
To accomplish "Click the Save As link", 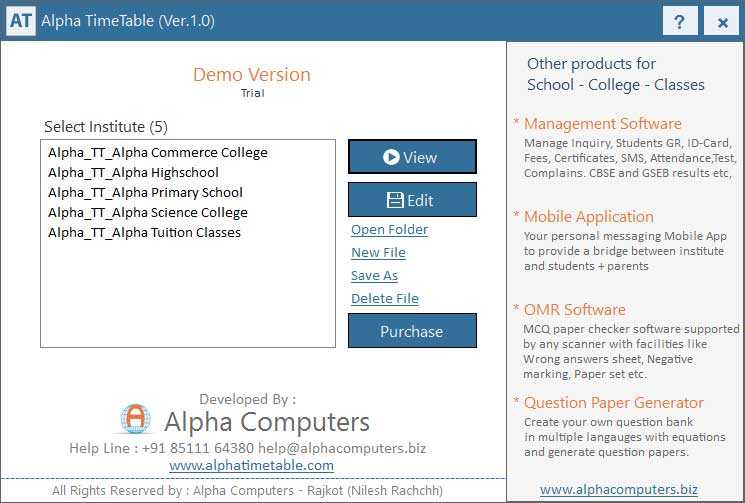I will pos(374,276).
